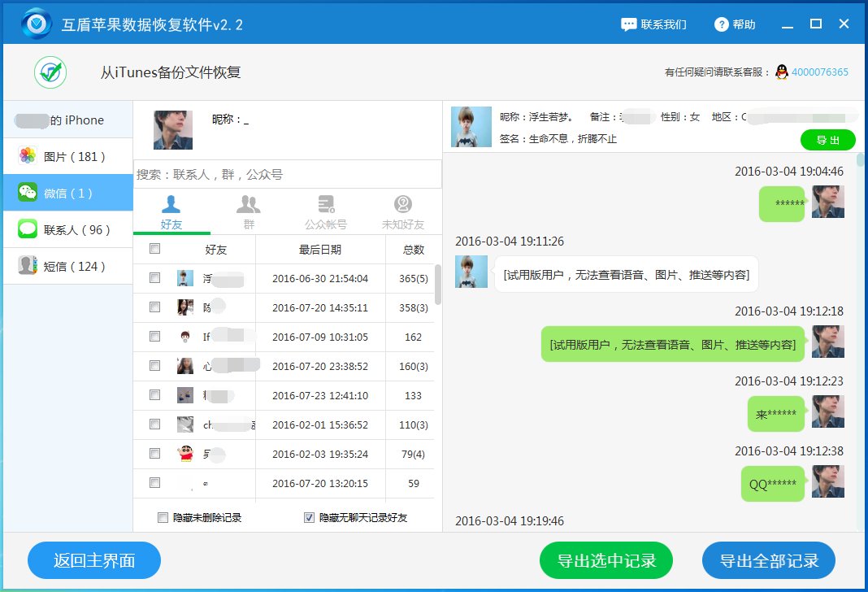Select the iPhone device entry
The width and height of the screenshot is (868, 592).
[x=68, y=120]
